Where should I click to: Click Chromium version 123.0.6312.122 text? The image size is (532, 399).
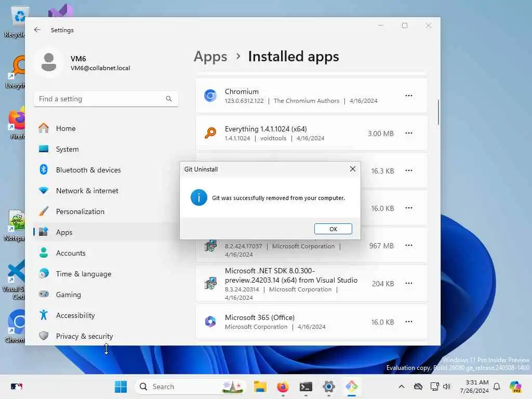point(244,101)
